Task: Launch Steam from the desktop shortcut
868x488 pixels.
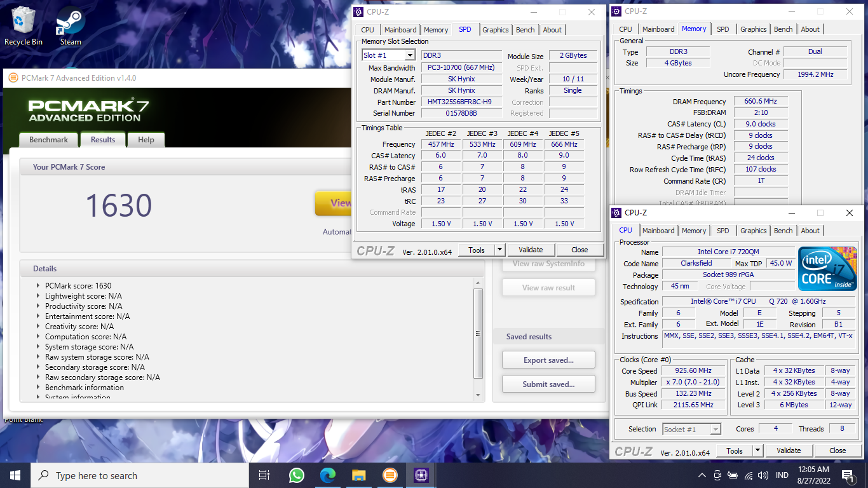Action: point(71,27)
